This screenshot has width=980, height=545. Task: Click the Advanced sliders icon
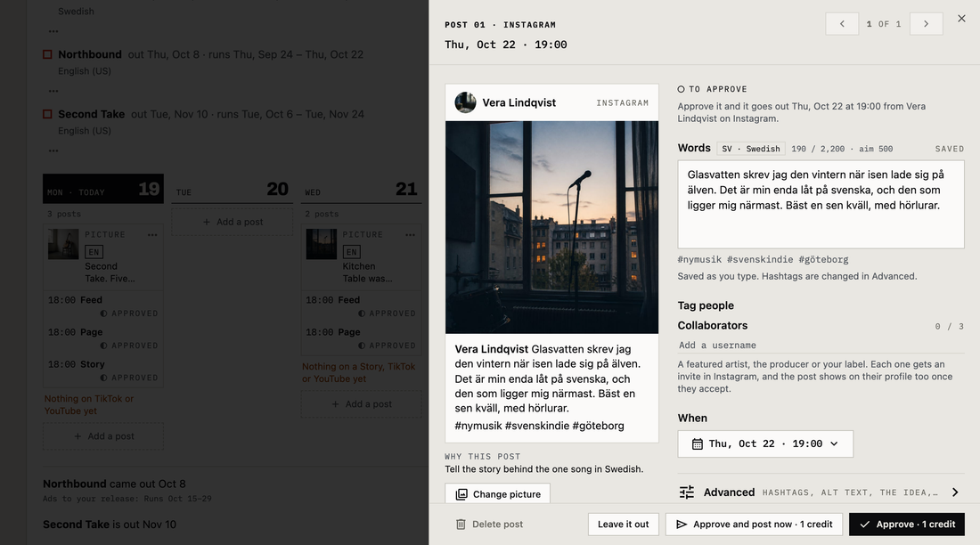pos(687,492)
